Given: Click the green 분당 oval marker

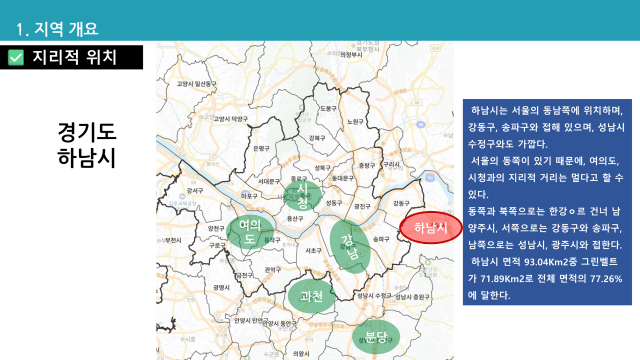Looking at the screenshot, I should tap(376, 337).
